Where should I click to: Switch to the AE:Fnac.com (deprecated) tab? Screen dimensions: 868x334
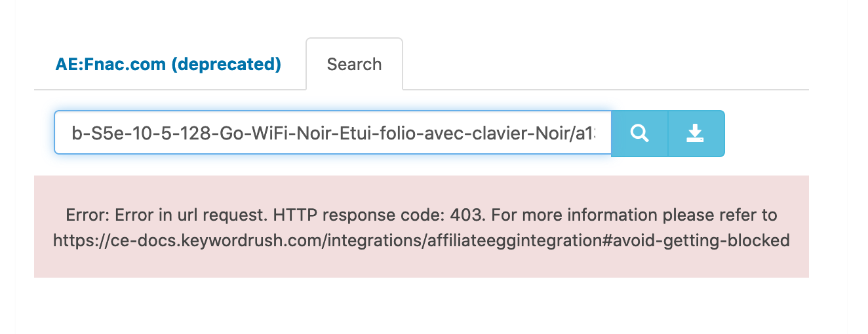(168, 64)
